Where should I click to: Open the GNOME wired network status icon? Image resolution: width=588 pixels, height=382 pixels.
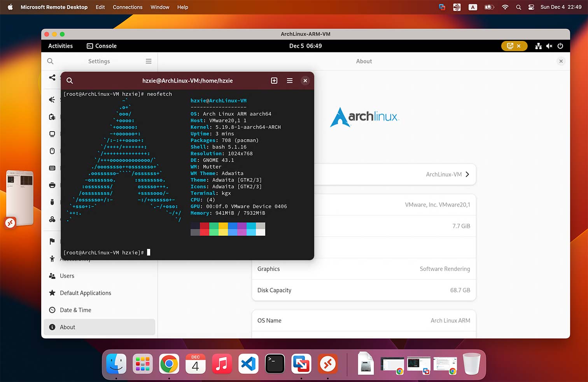(x=538, y=46)
